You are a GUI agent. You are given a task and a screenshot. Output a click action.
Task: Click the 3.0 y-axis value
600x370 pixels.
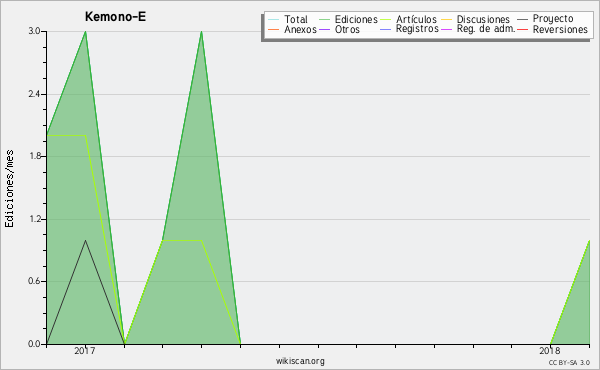click(34, 31)
